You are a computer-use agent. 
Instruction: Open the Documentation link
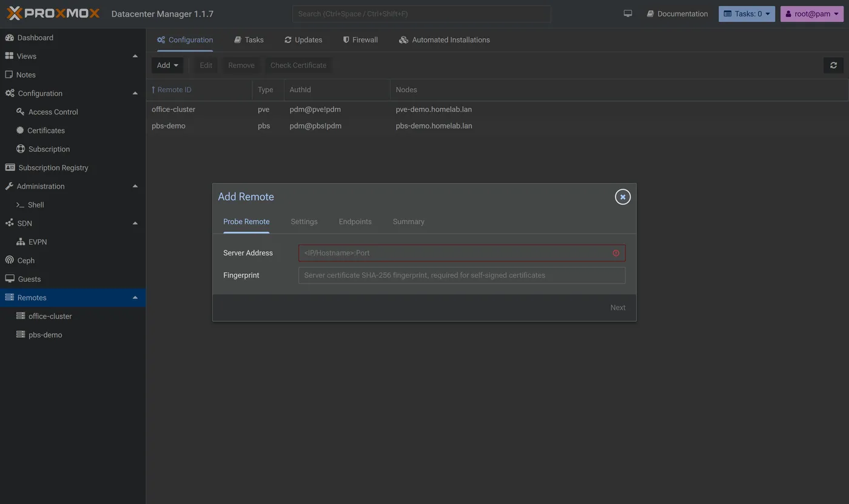677,13
